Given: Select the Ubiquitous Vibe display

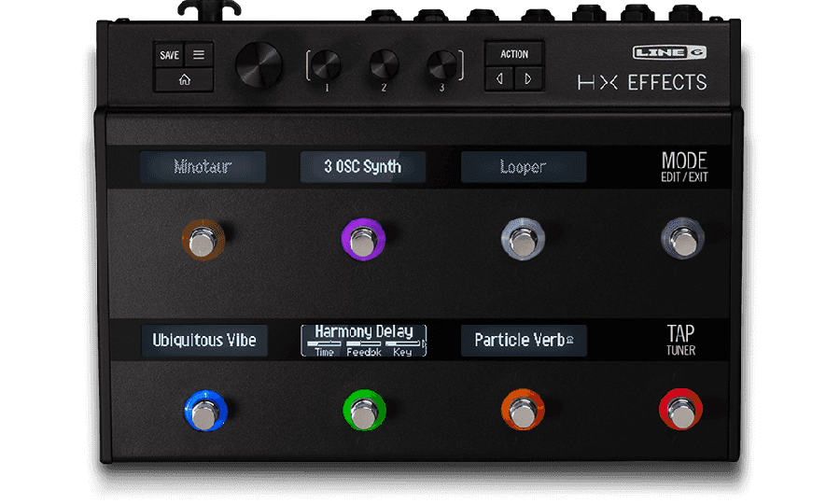Looking at the screenshot, I should [x=204, y=341].
